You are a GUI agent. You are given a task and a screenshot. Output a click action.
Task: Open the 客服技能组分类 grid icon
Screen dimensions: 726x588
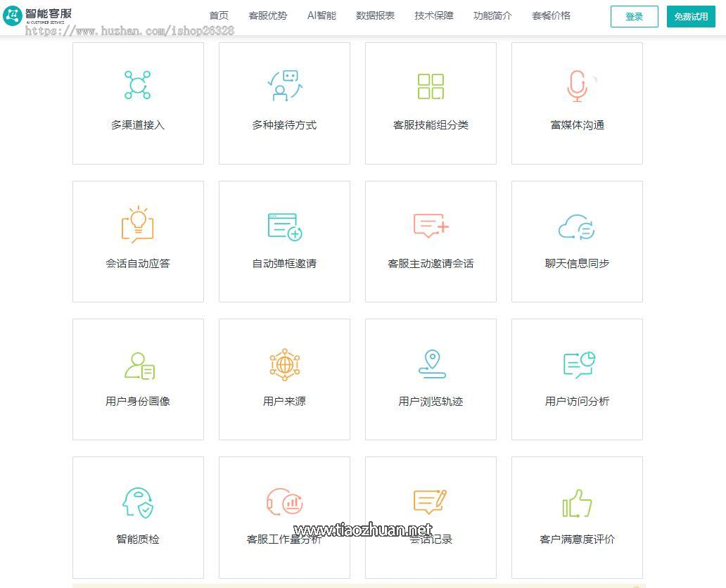tap(431, 84)
